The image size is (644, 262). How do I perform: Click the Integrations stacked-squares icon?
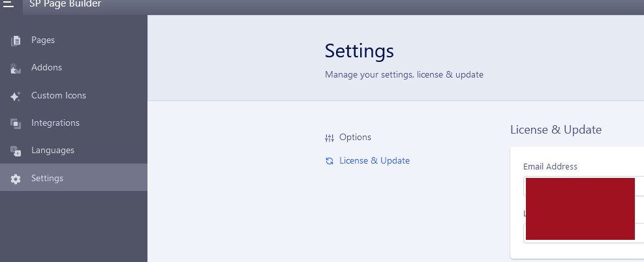(x=16, y=123)
